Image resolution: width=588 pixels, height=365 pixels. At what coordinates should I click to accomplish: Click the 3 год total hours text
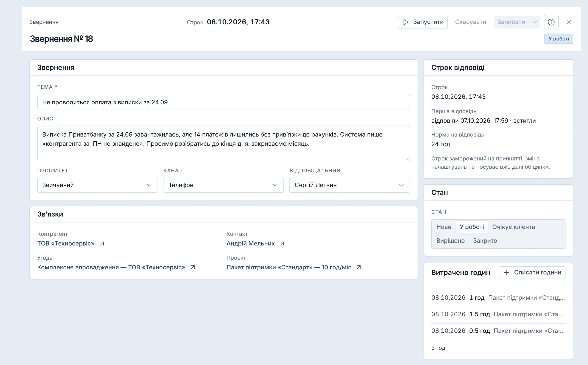[x=438, y=348]
